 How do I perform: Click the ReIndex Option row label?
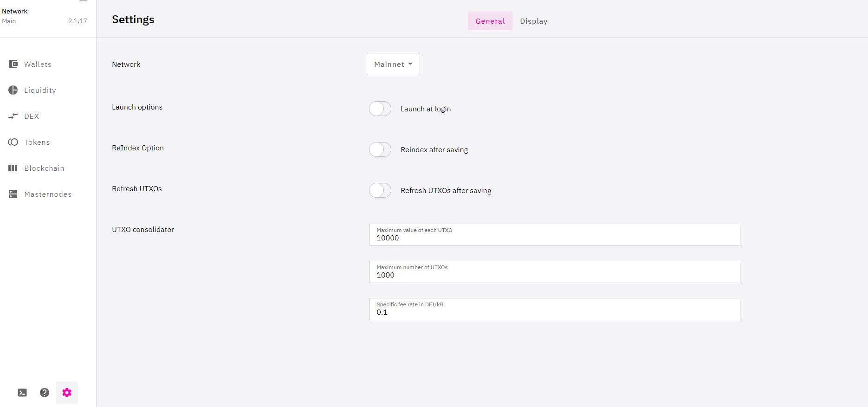[x=138, y=148]
